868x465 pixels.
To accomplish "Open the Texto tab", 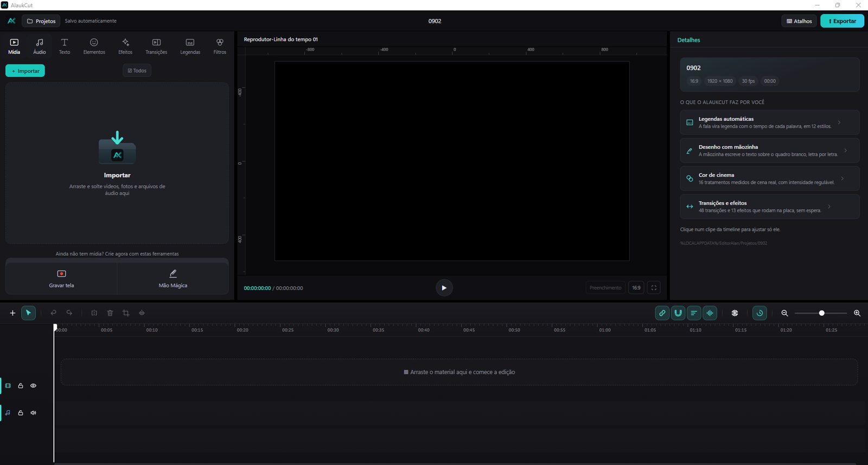I will [x=65, y=46].
